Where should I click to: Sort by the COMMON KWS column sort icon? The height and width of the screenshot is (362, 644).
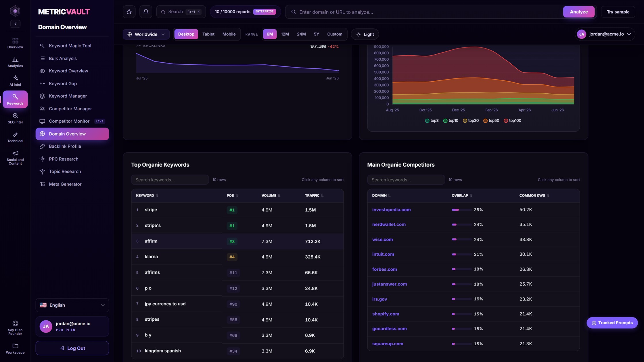pyautogui.click(x=548, y=196)
